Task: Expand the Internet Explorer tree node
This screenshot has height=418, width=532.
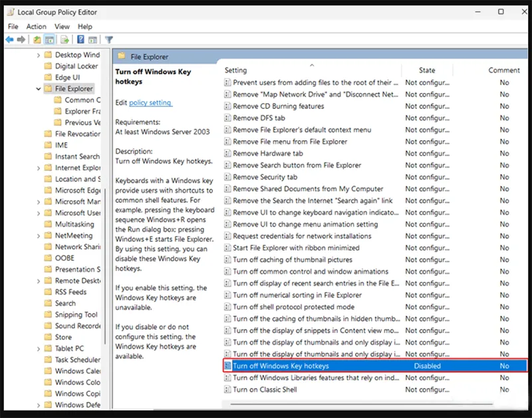Action: point(39,167)
